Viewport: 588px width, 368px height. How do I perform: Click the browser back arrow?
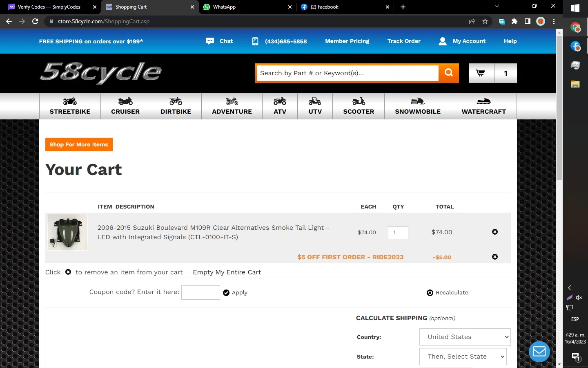tap(9, 21)
